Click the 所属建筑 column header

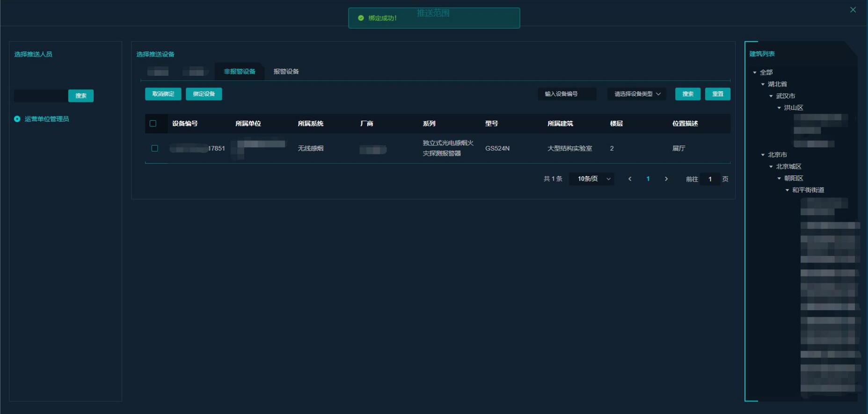(560, 123)
